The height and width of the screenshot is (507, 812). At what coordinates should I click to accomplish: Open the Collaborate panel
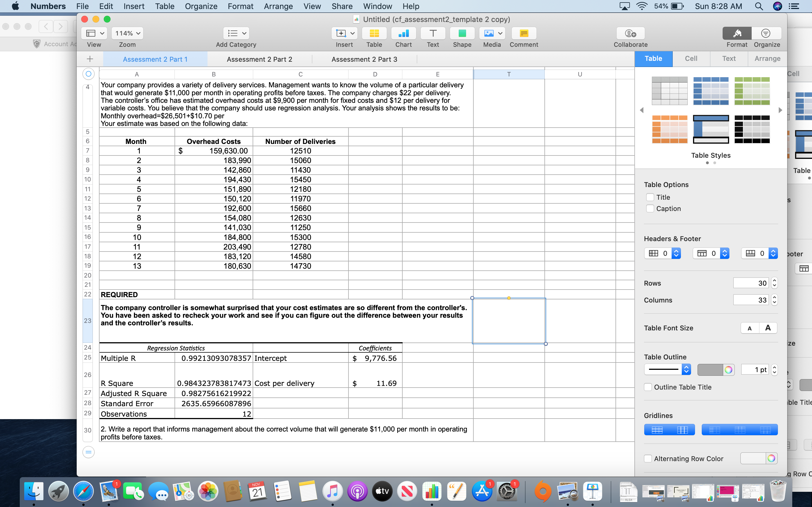(630, 33)
